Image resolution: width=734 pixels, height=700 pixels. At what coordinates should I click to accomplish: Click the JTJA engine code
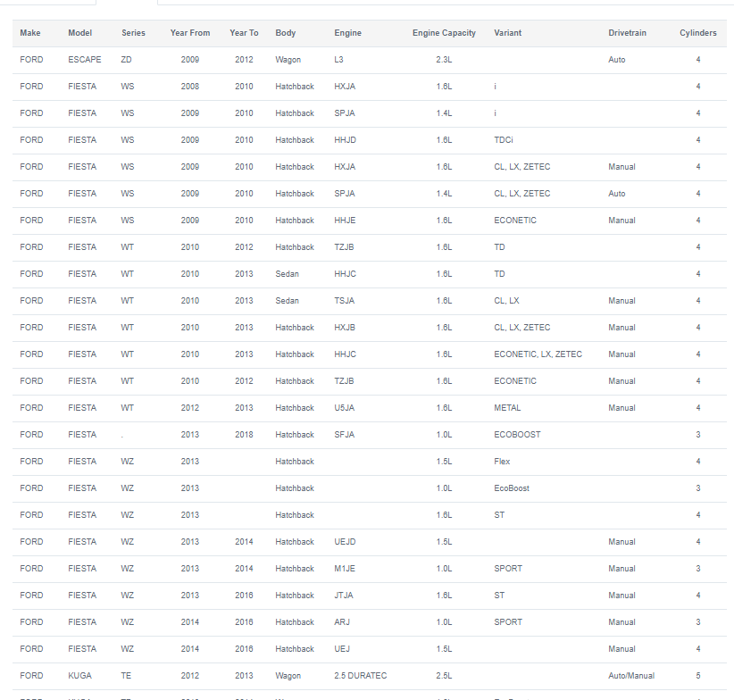point(344,596)
